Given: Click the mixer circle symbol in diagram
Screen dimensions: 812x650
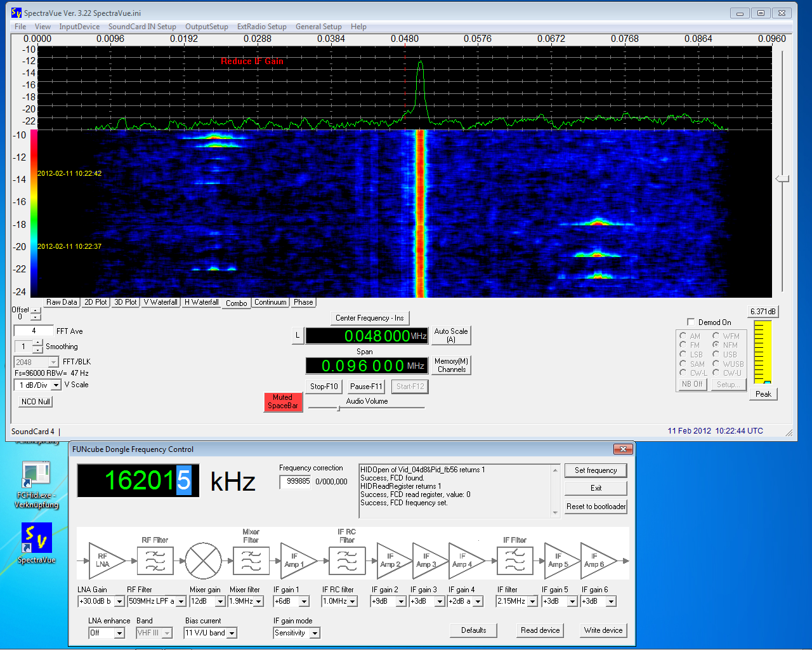Looking at the screenshot, I should [x=203, y=560].
